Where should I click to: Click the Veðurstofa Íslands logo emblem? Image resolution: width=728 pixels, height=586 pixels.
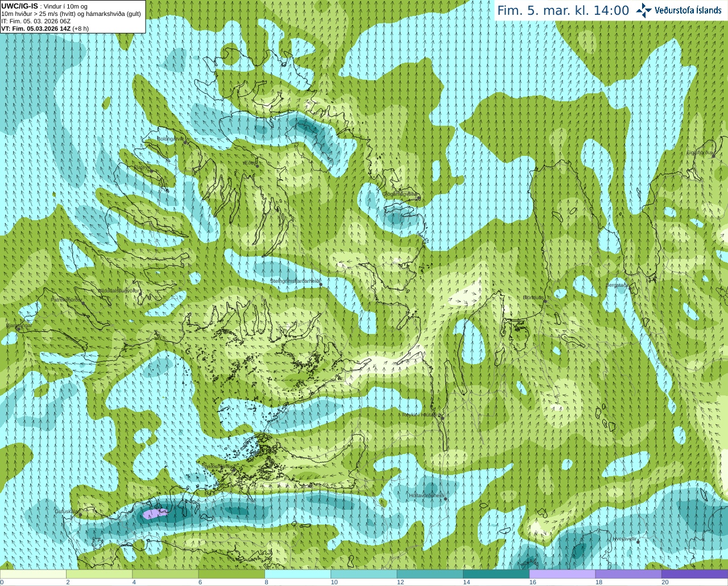coord(644,10)
